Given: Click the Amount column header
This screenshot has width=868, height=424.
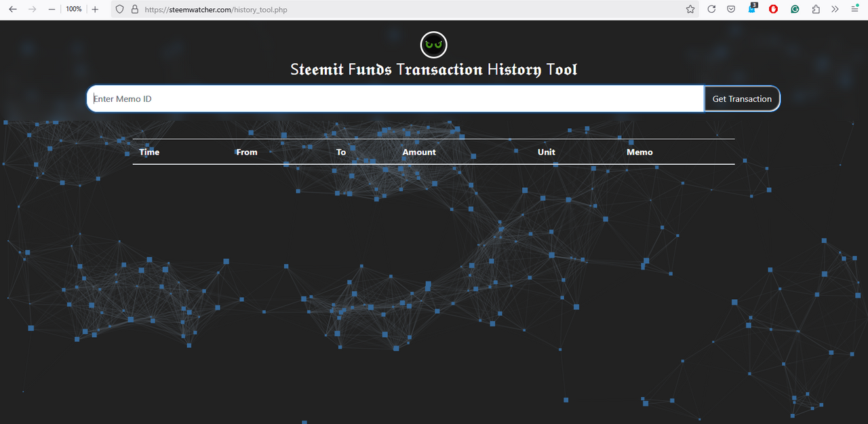Looking at the screenshot, I should point(419,152).
